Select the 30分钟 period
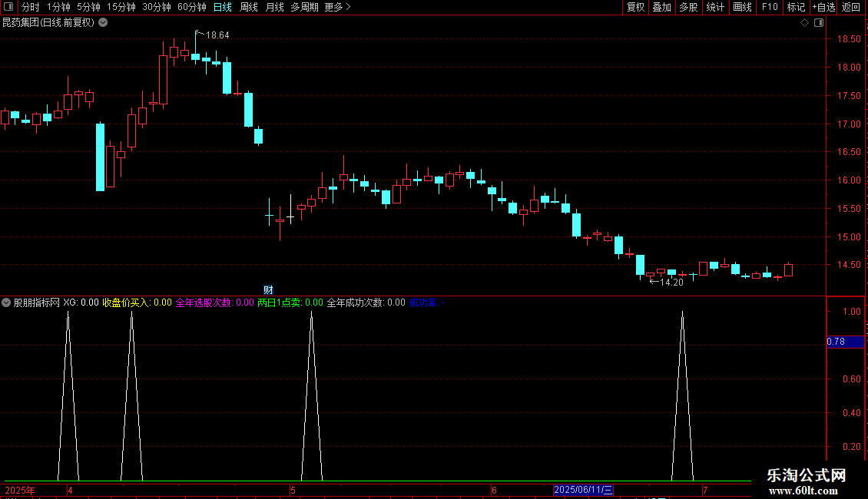The width and height of the screenshot is (868, 499). pyautogui.click(x=157, y=7)
